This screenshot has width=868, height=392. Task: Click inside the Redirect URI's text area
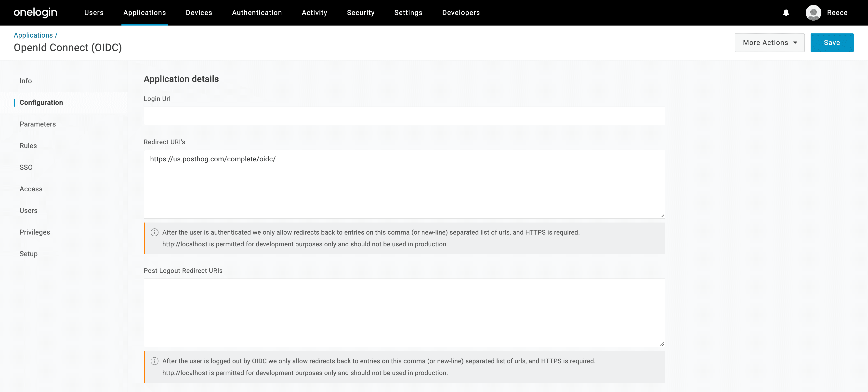coord(404,184)
